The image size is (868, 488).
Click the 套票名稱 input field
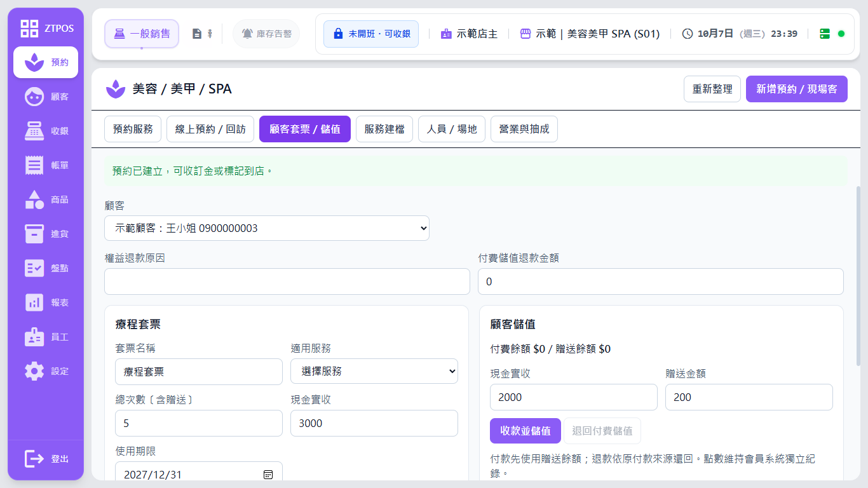(199, 372)
